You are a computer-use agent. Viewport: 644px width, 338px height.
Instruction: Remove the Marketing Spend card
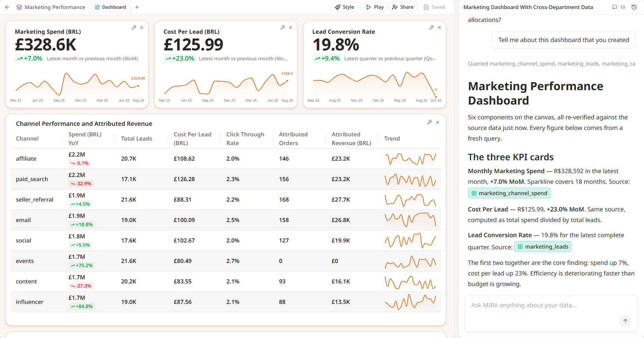pos(142,27)
